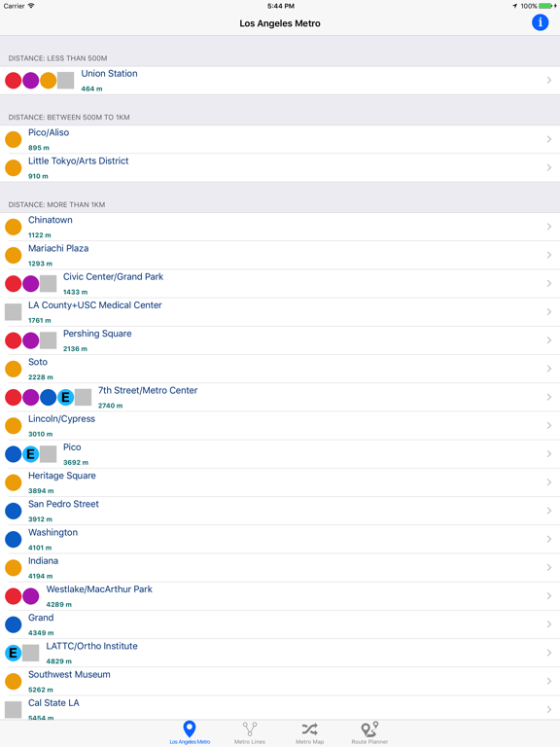Tap the blue circle beside San Pedro Street
This screenshot has height=747, width=560.
point(14,511)
